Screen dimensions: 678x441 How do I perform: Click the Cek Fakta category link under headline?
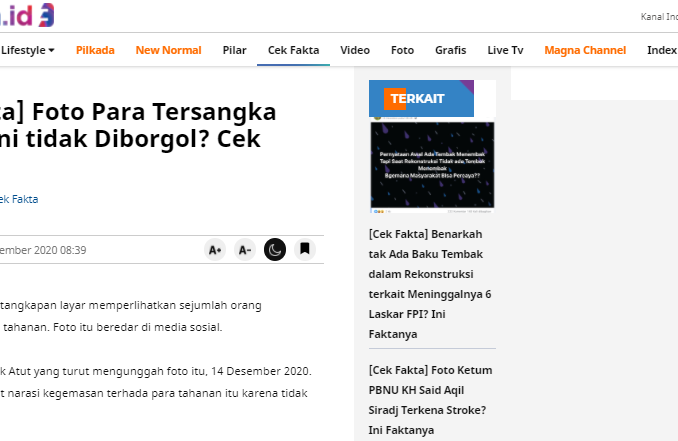(19, 199)
